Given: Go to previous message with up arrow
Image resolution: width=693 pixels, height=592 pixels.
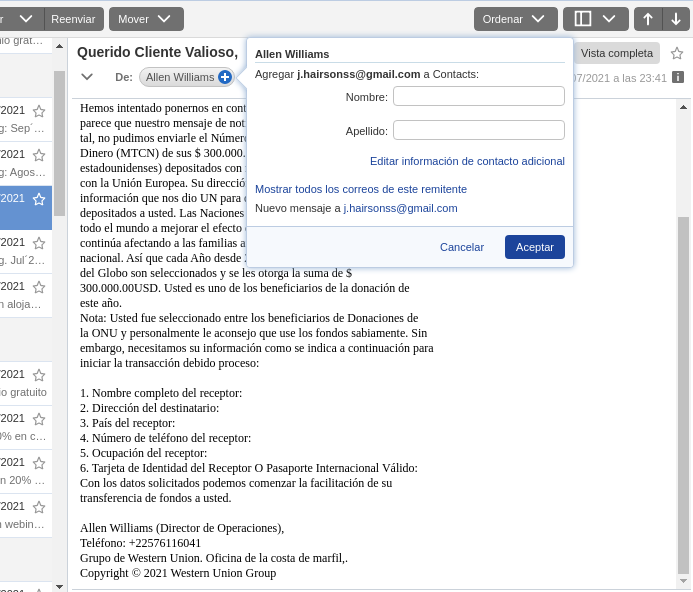Looking at the screenshot, I should tap(648, 19).
